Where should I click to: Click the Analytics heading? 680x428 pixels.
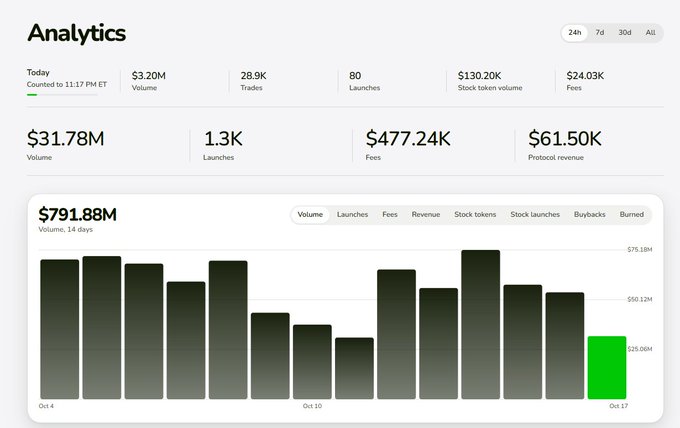tap(77, 33)
